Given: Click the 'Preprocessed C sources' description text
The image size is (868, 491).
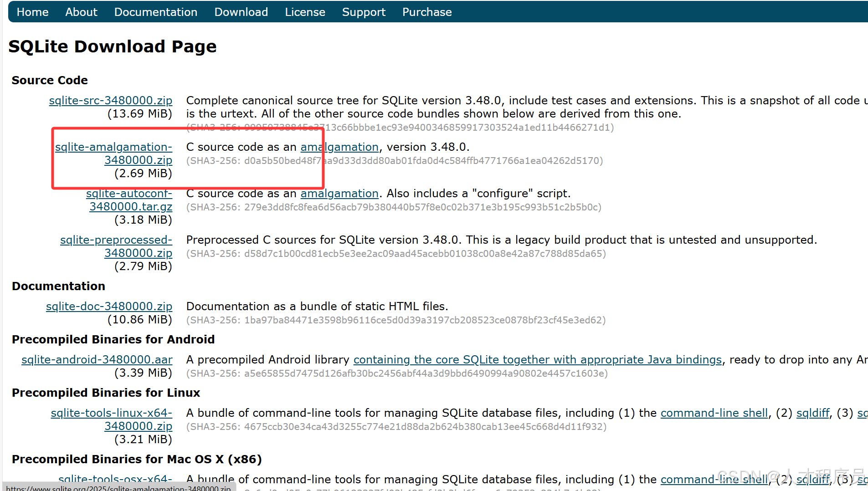Looking at the screenshot, I should (502, 240).
